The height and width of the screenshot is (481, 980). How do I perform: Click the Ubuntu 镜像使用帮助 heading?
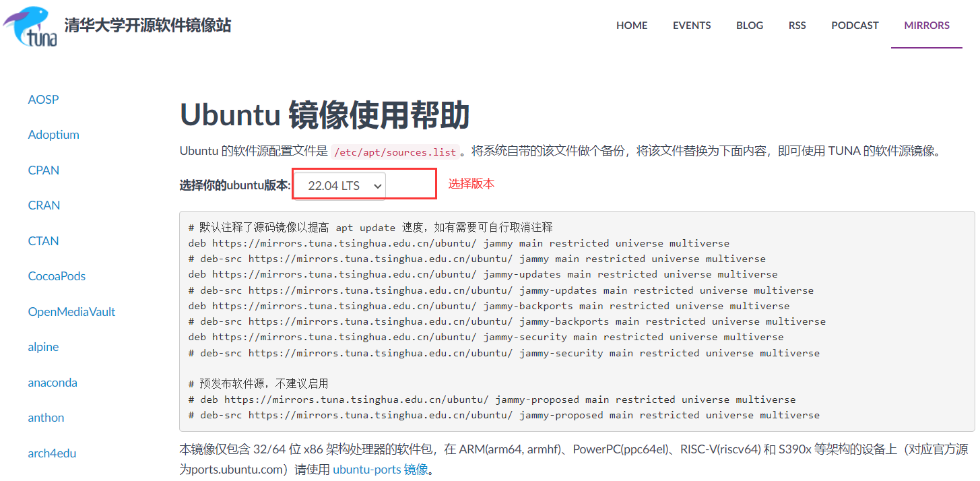coord(325,116)
